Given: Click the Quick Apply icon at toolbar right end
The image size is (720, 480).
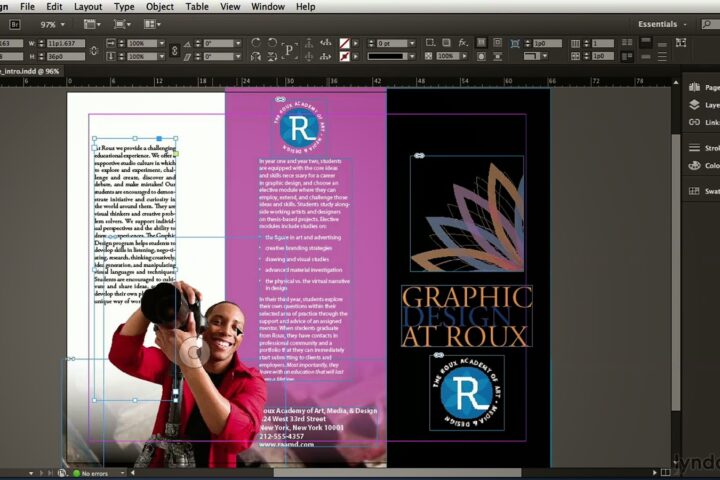Looking at the screenshot, I should point(681,43).
